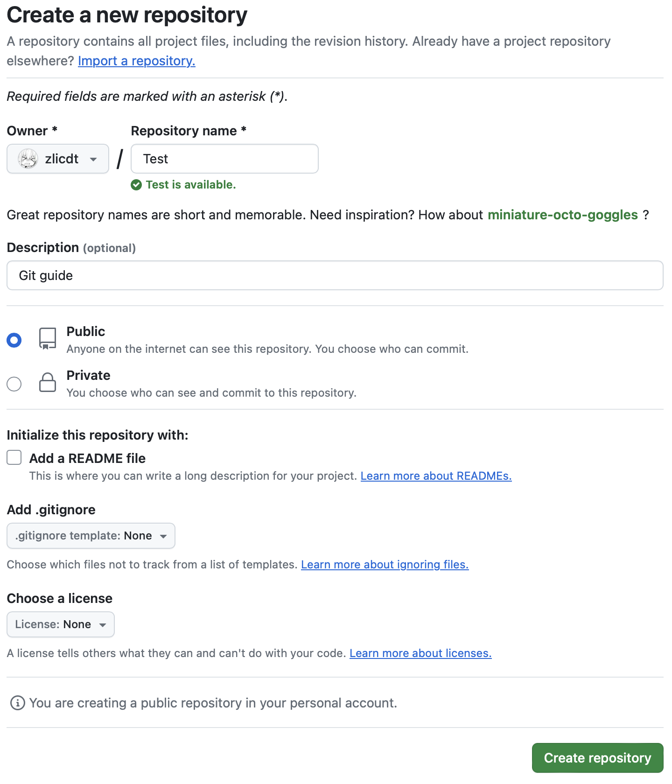Select the Public radio button

tap(14, 340)
